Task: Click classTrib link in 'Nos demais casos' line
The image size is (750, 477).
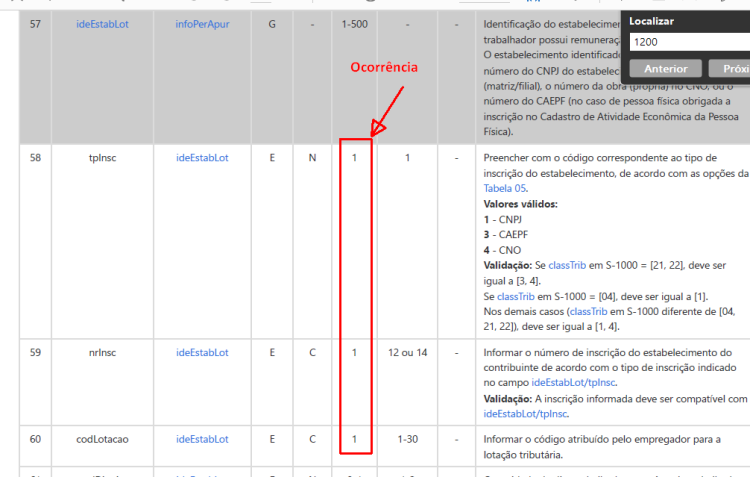Action: [x=588, y=311]
